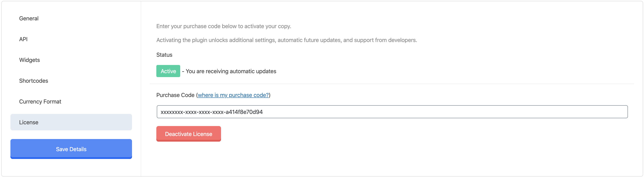Click the 'Purchase Code' label text

[175, 95]
